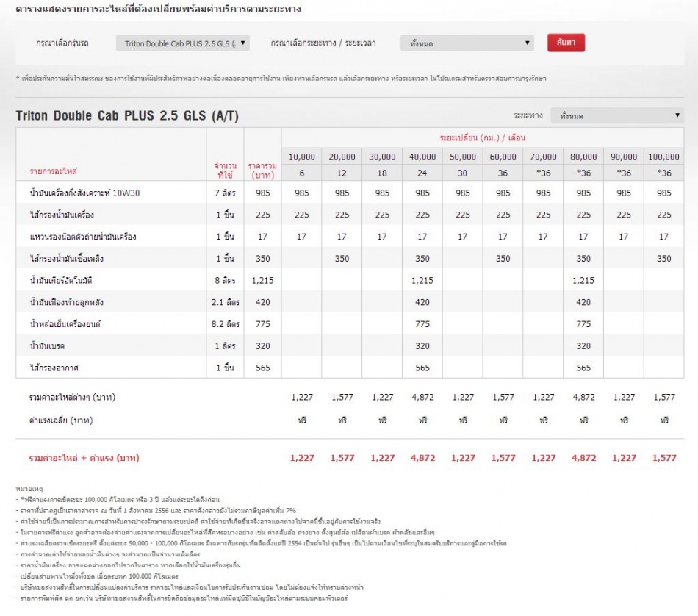Select the 60,000 km column header
The image size is (698, 616).
[x=503, y=157]
